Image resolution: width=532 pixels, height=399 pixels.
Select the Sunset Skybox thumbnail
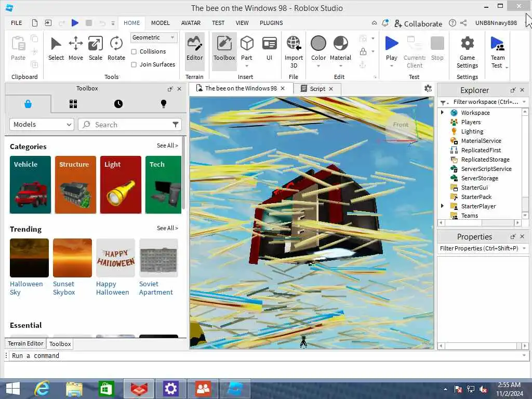[72, 258]
